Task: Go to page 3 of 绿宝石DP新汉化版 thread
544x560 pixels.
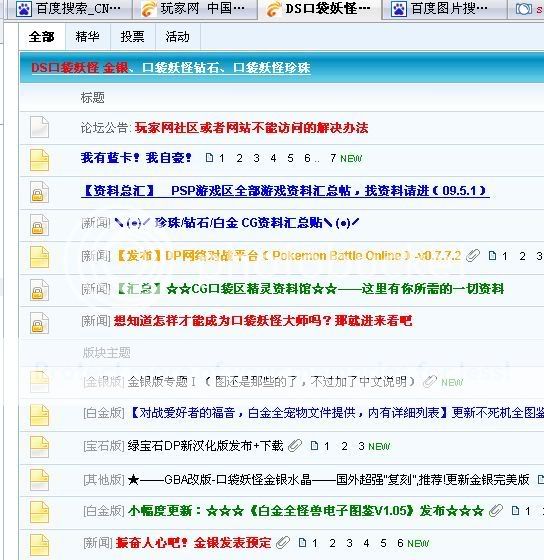Action: pos(361,446)
